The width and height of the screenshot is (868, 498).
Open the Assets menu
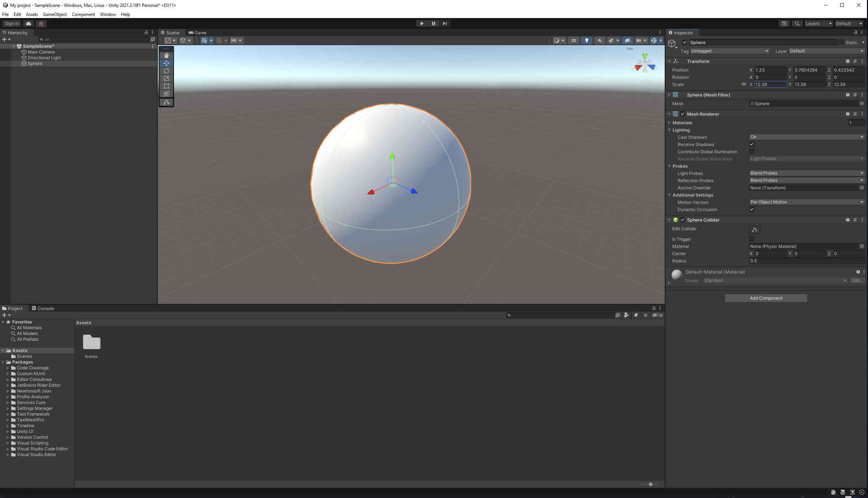click(x=32, y=14)
